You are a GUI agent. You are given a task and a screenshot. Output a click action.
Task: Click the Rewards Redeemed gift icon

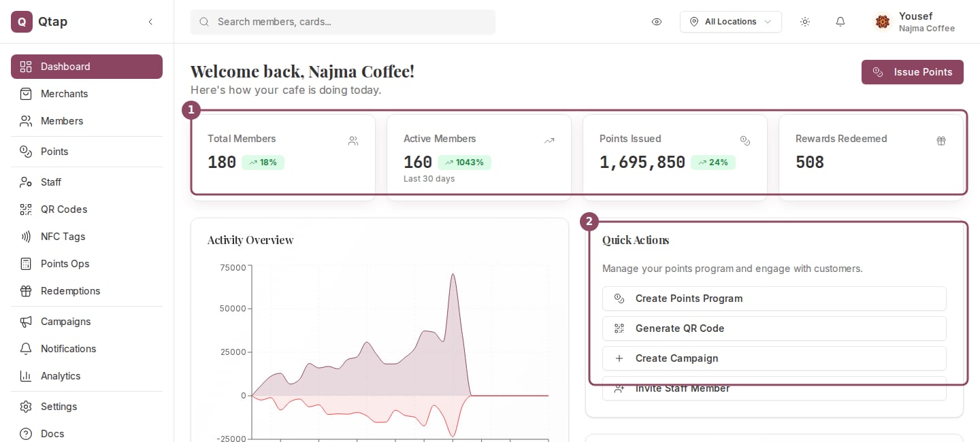[x=941, y=141]
